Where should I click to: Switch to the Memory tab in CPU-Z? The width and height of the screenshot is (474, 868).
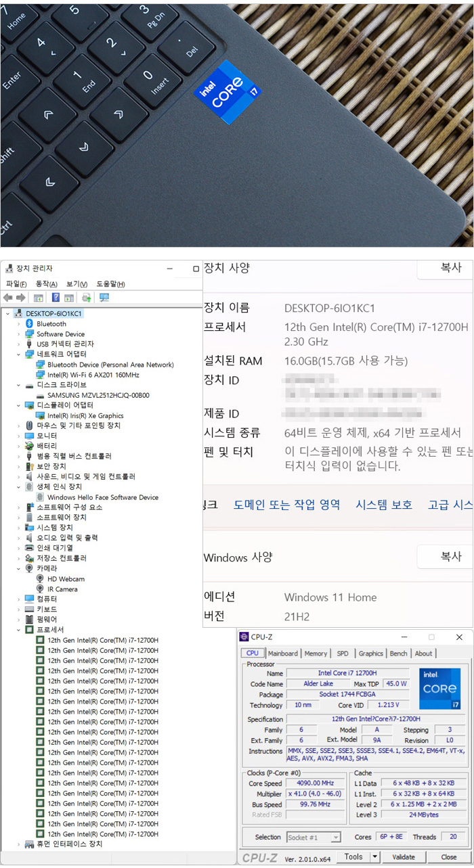pos(316,654)
